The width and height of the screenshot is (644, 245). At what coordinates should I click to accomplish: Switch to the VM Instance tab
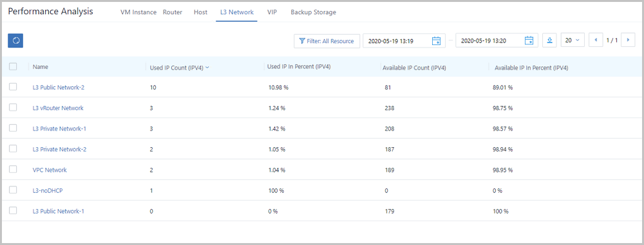(138, 12)
